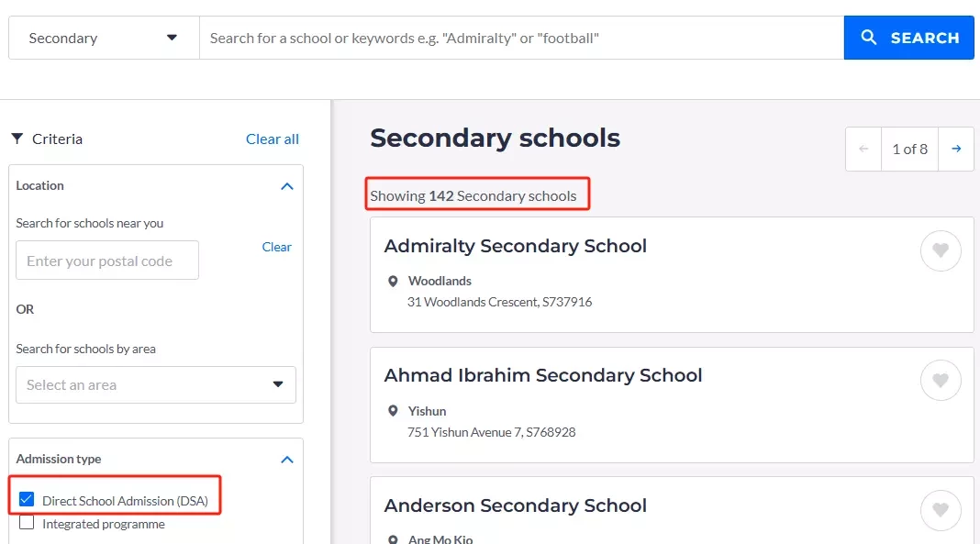This screenshot has width=980, height=544.
Task: Go to next results page arrow
Action: [956, 149]
